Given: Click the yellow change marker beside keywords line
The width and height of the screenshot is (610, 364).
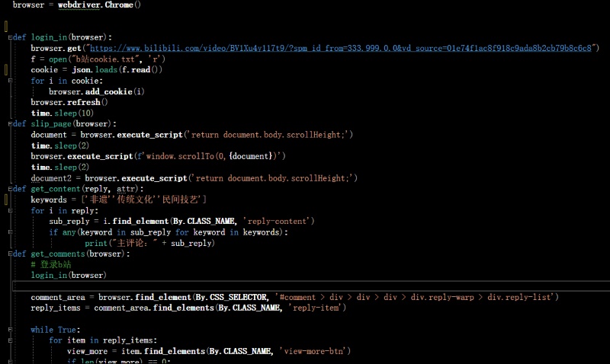Looking at the screenshot, I should tap(6, 200).
